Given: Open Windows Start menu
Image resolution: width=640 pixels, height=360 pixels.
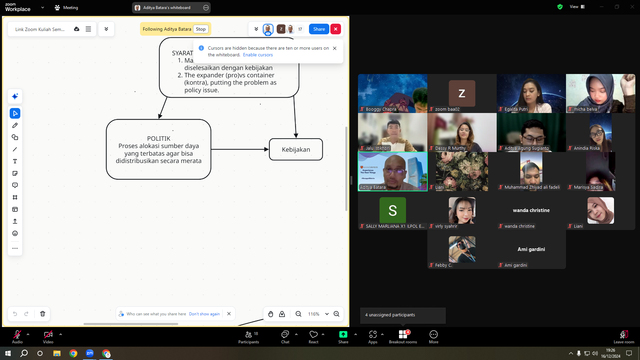Looking at the screenshot, I should point(8,353).
